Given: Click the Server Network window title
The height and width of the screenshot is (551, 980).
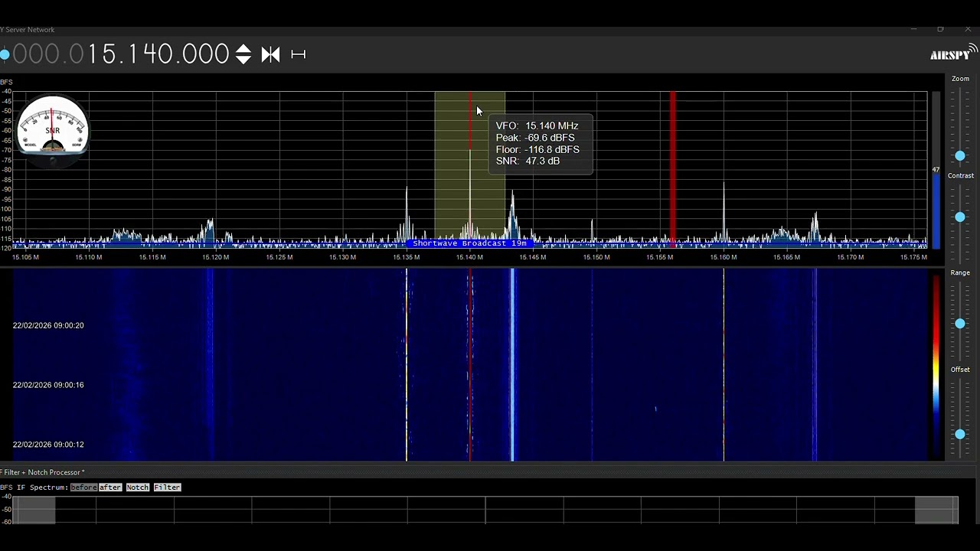Looking at the screenshot, I should click(x=28, y=30).
